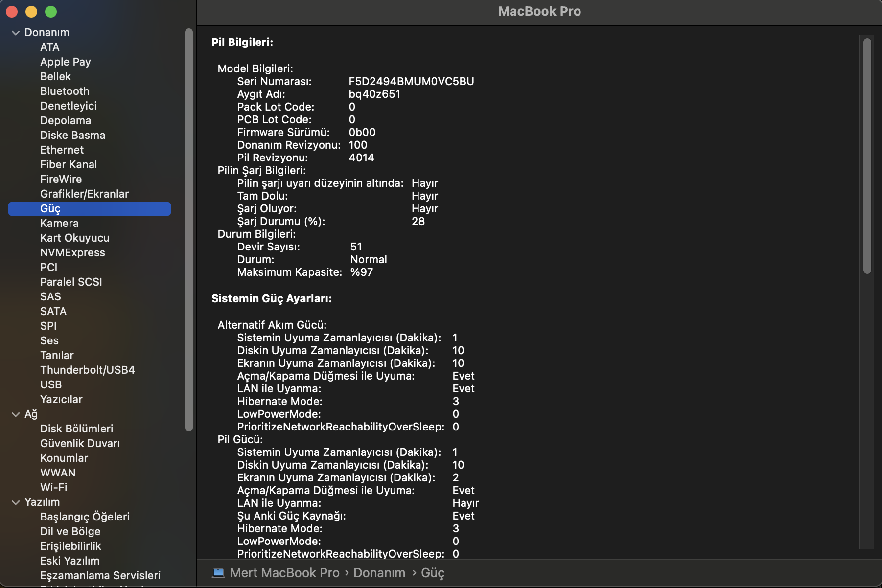Select Grafikler/Ekranlar in the sidebar
The image size is (882, 588).
84,194
